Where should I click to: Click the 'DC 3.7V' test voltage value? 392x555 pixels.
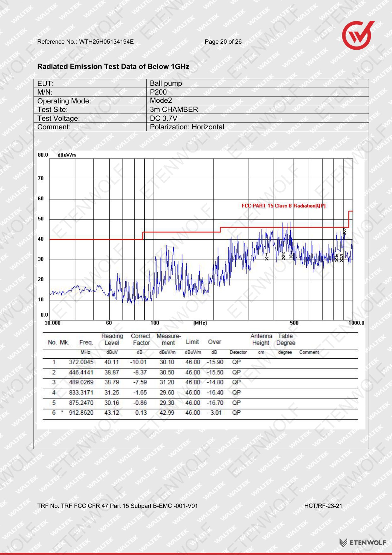[x=163, y=118]
